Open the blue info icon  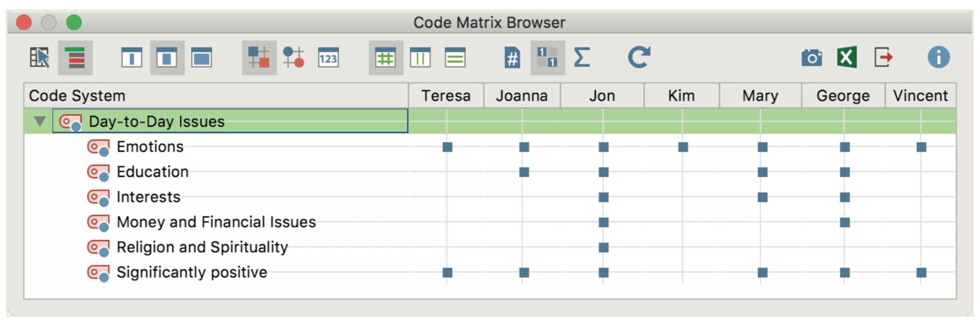click(x=938, y=57)
